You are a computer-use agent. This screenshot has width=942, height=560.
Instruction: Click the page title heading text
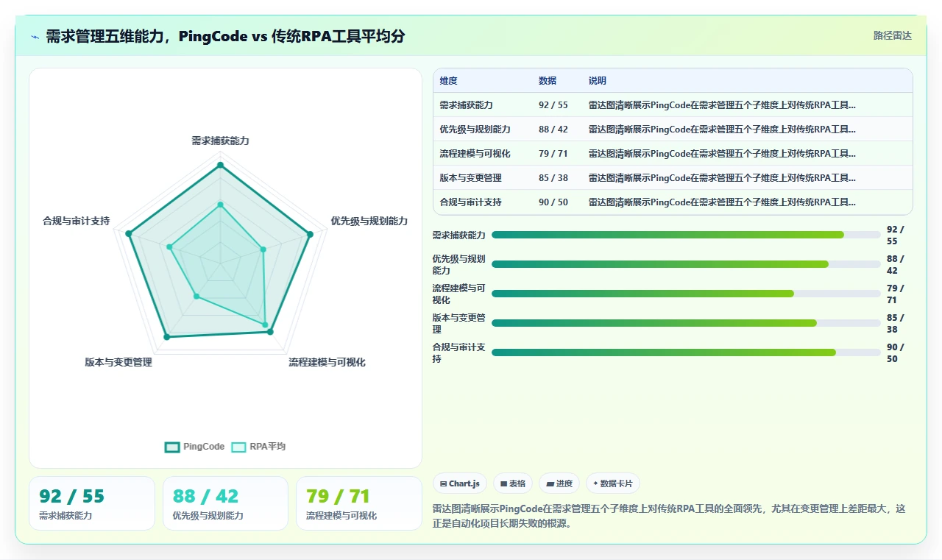click(225, 36)
